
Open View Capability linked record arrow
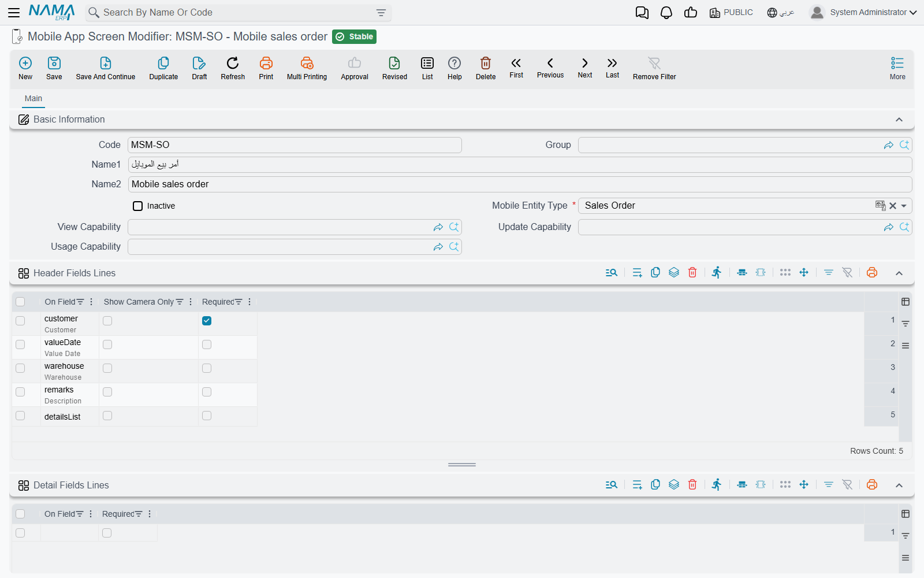438,227
